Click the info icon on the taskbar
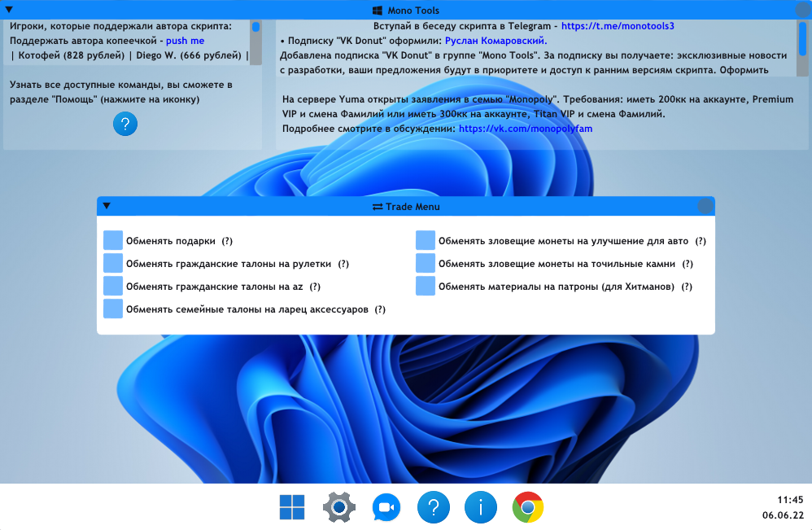Image resolution: width=812 pixels, height=530 pixels. pos(481,507)
